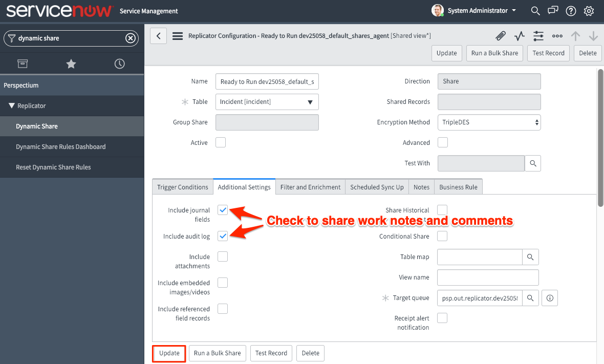Enable Conditional Share checkbox
This screenshot has height=364, width=604.
pyautogui.click(x=442, y=236)
